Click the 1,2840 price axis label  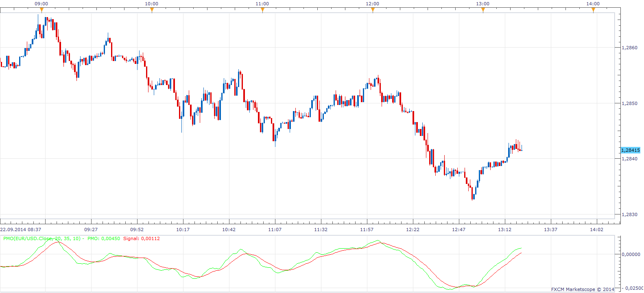pos(629,159)
